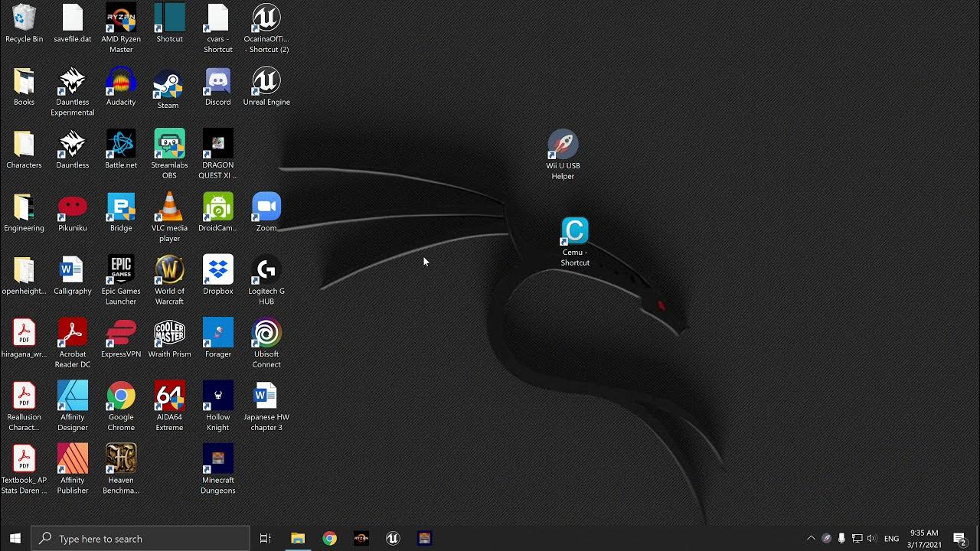Screen dimensions: 980x551
Task: Select the Battle.net desktop icon
Action: (x=121, y=150)
